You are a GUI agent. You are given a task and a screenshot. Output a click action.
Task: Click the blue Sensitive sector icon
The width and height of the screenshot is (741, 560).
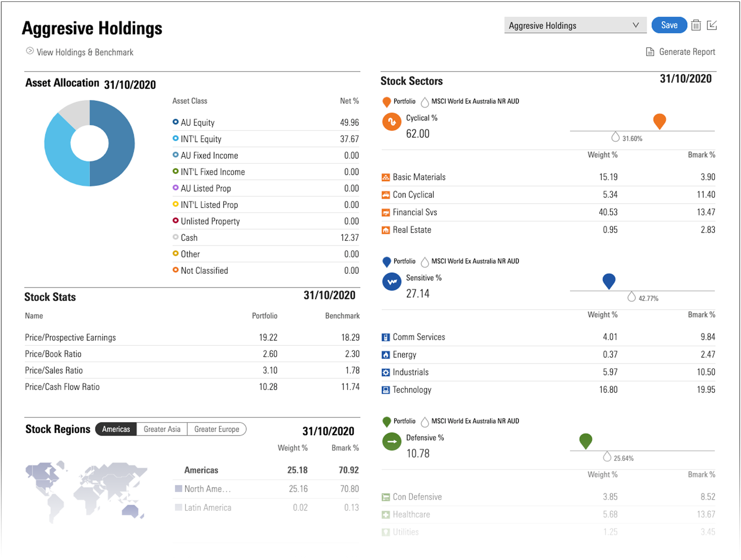pos(392,282)
